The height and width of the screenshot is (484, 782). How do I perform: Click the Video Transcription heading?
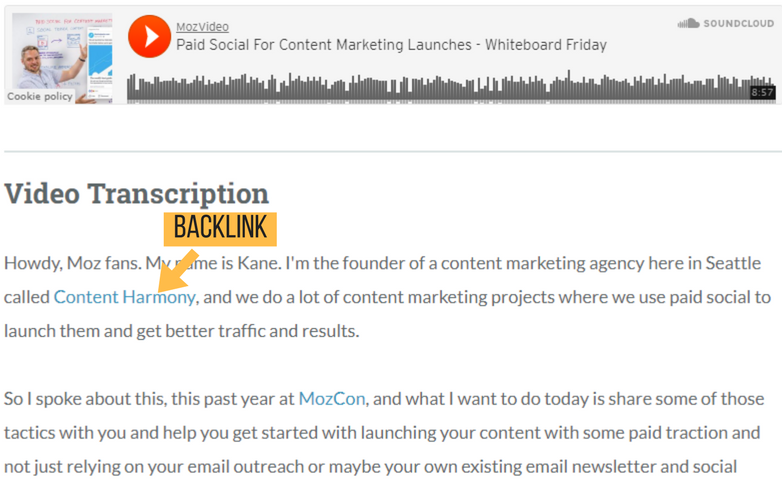point(136,193)
